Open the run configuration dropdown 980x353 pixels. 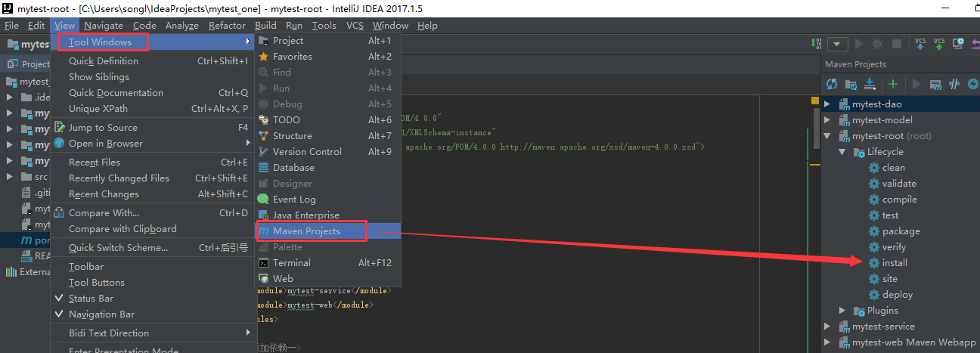pyautogui.click(x=838, y=44)
